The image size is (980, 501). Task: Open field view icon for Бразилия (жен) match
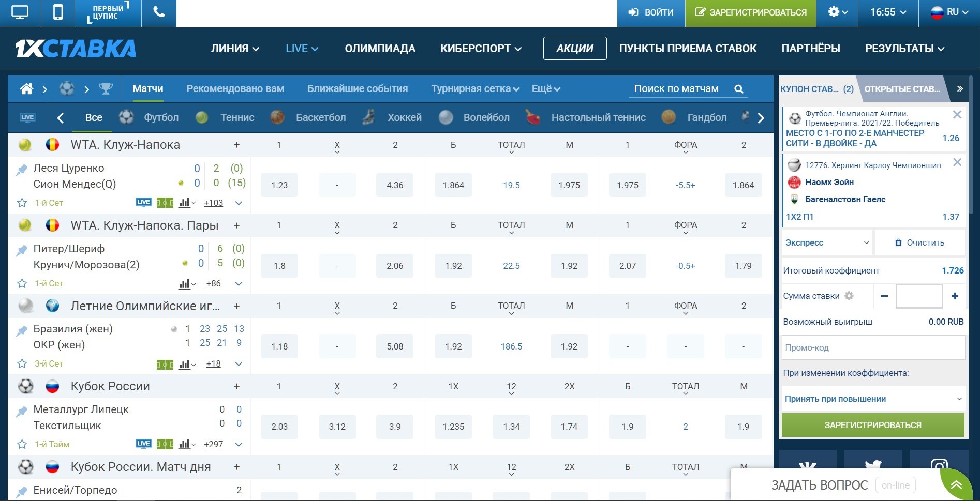pyautogui.click(x=165, y=364)
